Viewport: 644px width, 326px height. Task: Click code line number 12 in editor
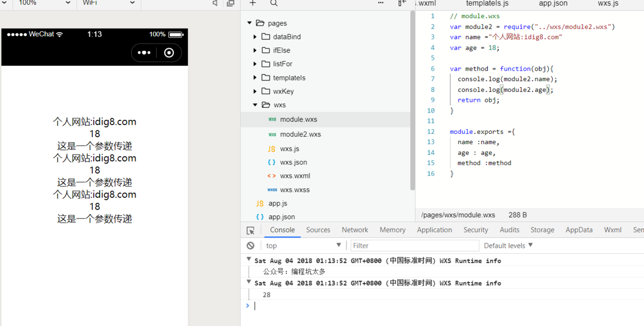[431, 132]
